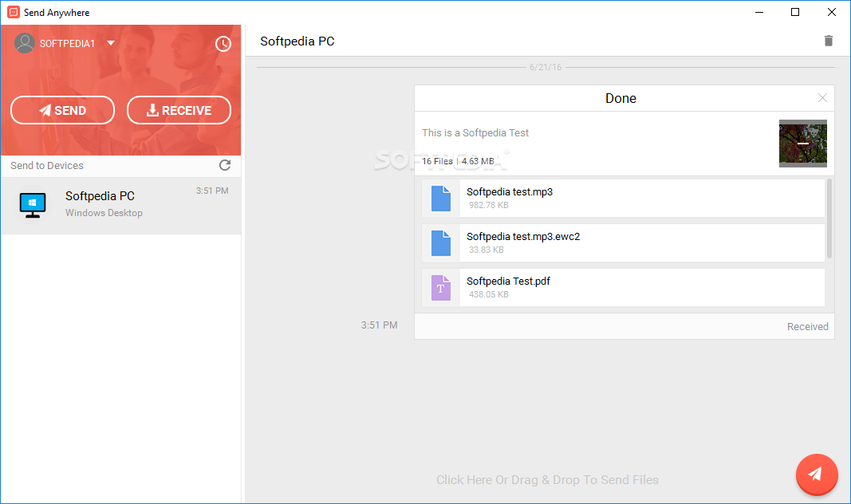This screenshot has height=504, width=851.
Task: Click the Windows desktop monitor icon
Action: point(33,205)
